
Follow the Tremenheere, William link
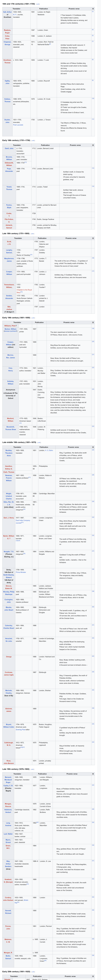click(x=9, y=286)
